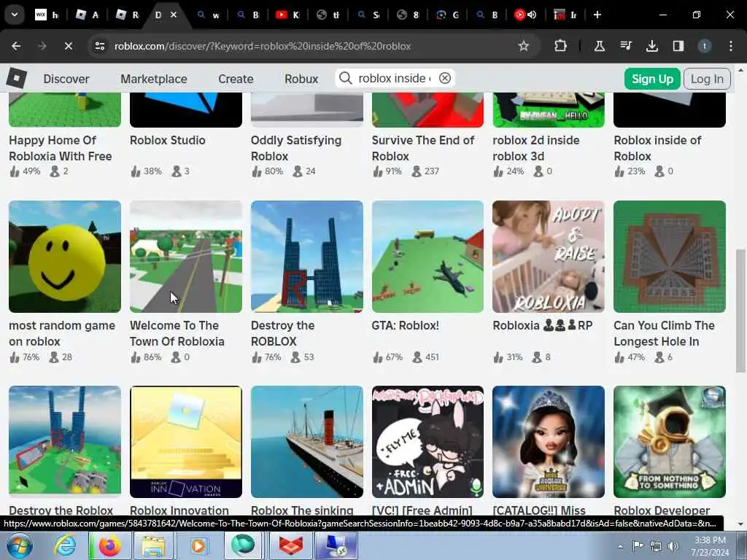This screenshot has height=560, width=747.
Task: Open 'Destroy the ROBLOX' towers thumbnail
Action: [x=307, y=256]
